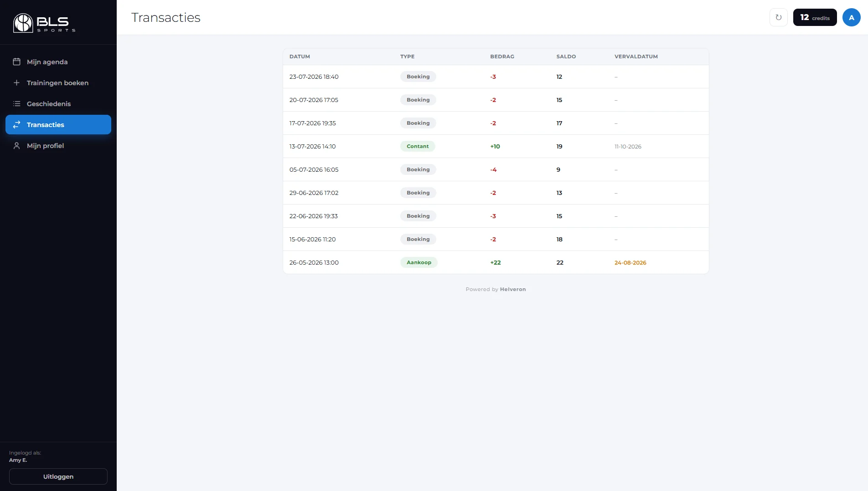Image resolution: width=868 pixels, height=491 pixels.
Task: Click the plus icon beside Trainingen boeken
Action: point(16,82)
